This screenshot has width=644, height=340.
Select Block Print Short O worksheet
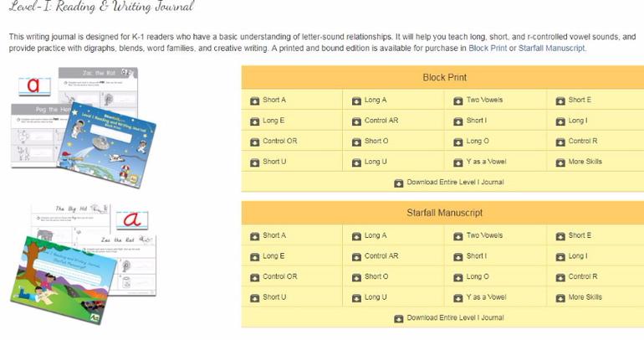376,141
